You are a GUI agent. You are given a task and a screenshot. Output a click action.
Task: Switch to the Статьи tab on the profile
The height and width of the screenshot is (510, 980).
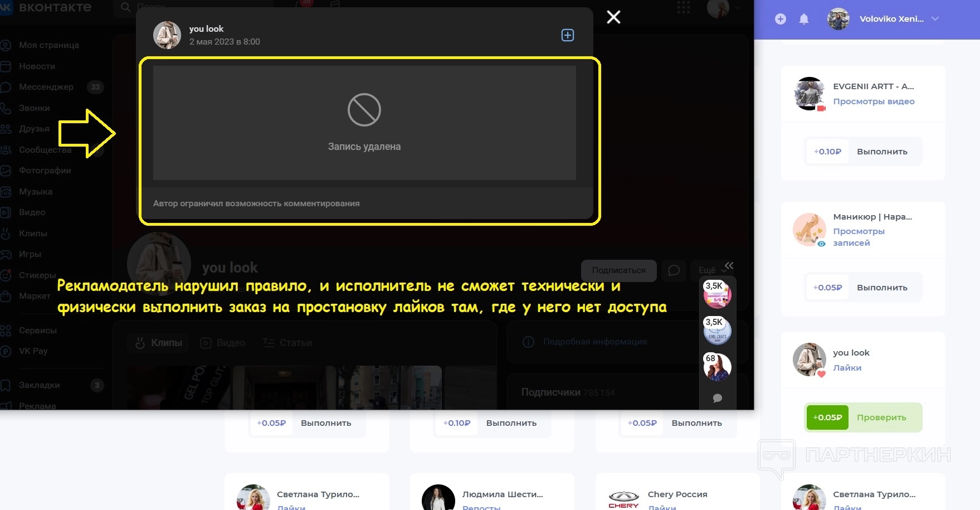click(287, 343)
